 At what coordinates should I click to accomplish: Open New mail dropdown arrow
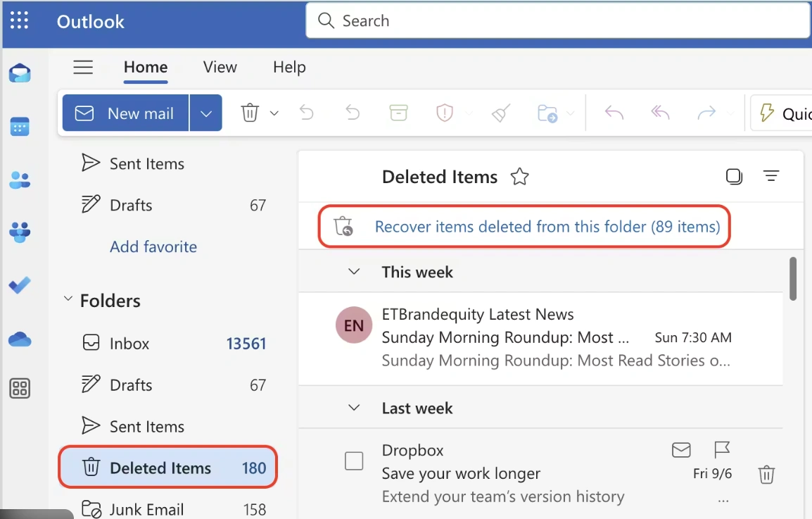[x=206, y=113]
